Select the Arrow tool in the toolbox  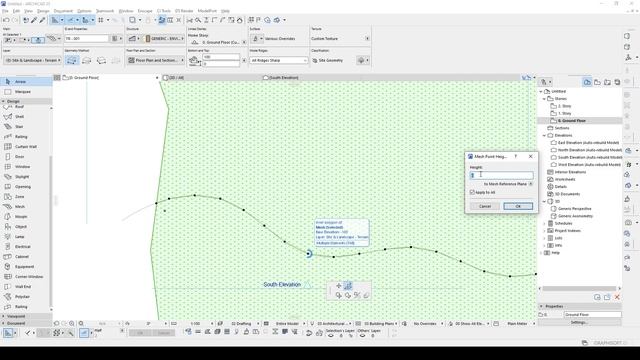pos(26,82)
